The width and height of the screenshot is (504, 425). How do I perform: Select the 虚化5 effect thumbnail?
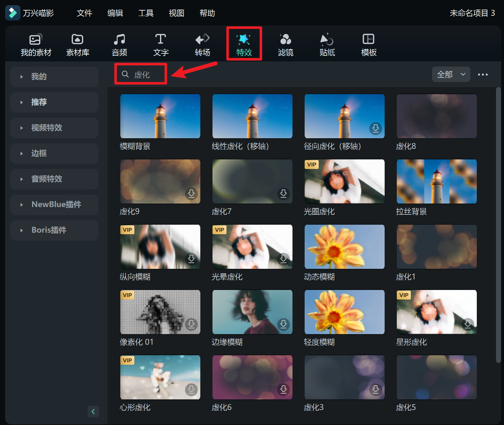pyautogui.click(x=437, y=377)
